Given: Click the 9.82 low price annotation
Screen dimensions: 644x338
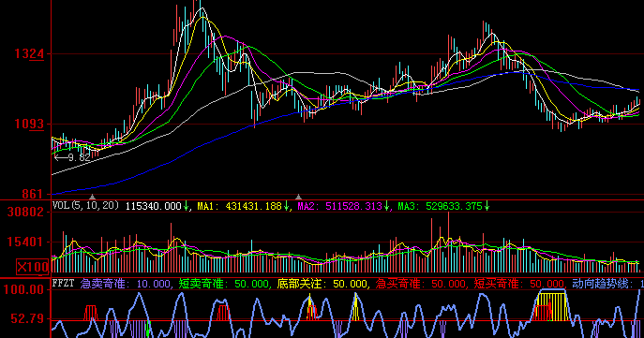Looking at the screenshot, I should point(73,157).
